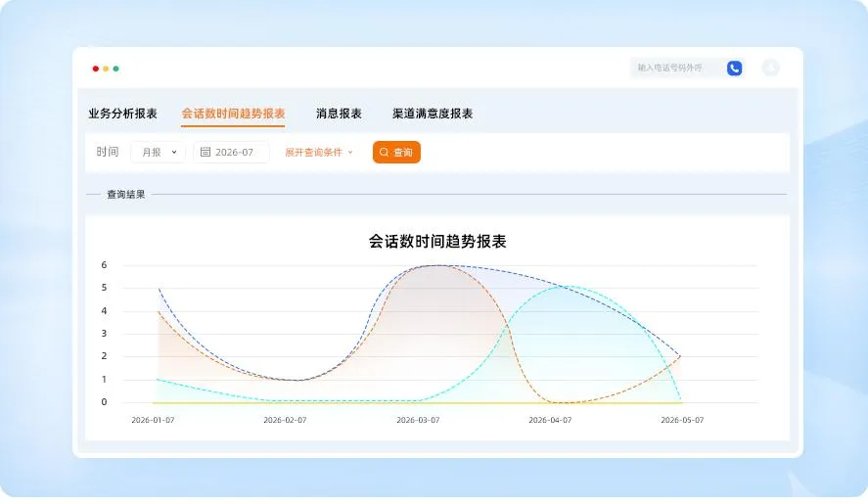Click the 2026-01-07 axis label
The height and width of the screenshot is (504, 868).
click(153, 421)
